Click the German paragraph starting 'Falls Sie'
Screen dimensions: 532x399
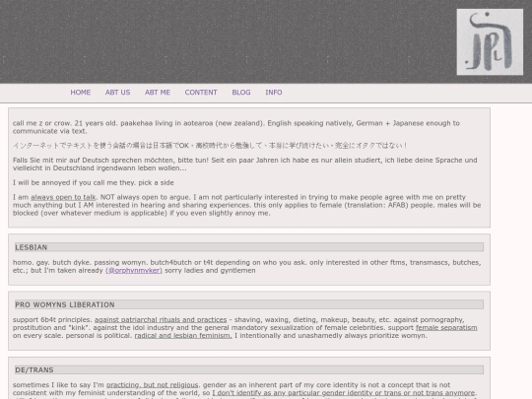tap(245, 164)
